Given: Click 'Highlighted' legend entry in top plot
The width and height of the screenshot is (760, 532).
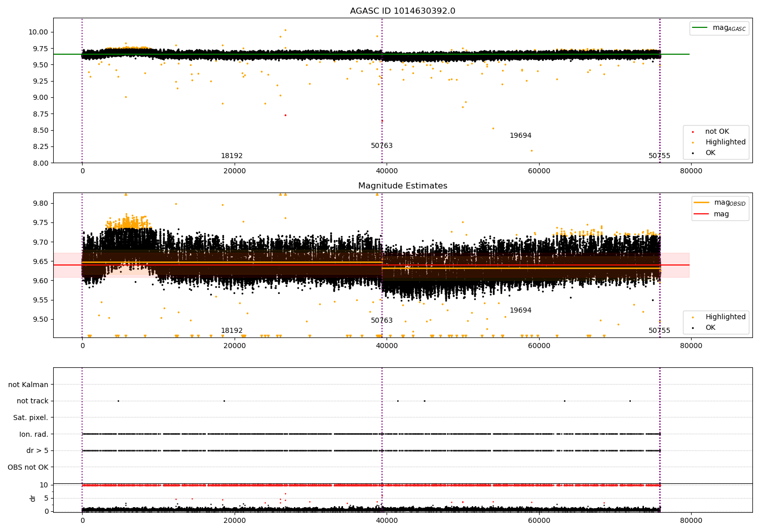Looking at the screenshot, I should tap(725, 142).
